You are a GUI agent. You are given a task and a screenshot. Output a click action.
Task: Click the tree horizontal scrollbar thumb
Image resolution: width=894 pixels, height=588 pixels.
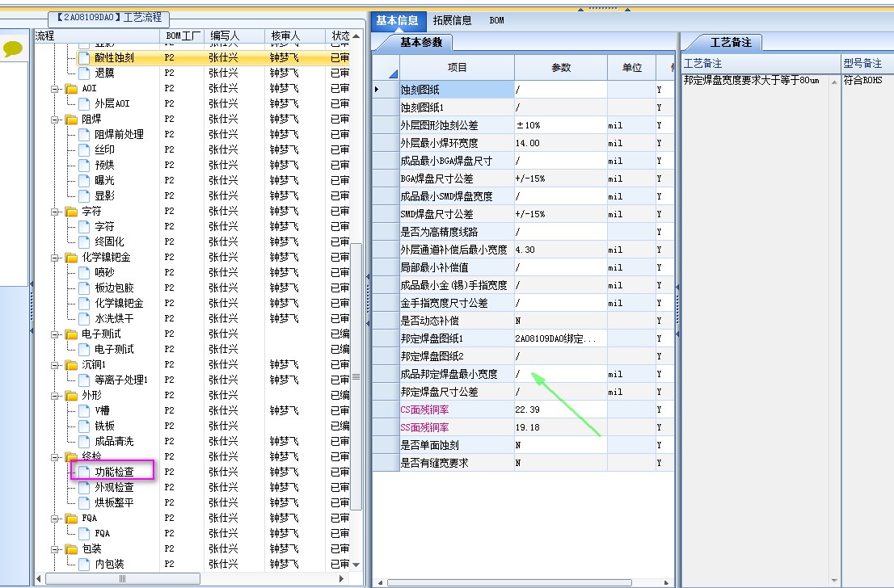click(123, 579)
